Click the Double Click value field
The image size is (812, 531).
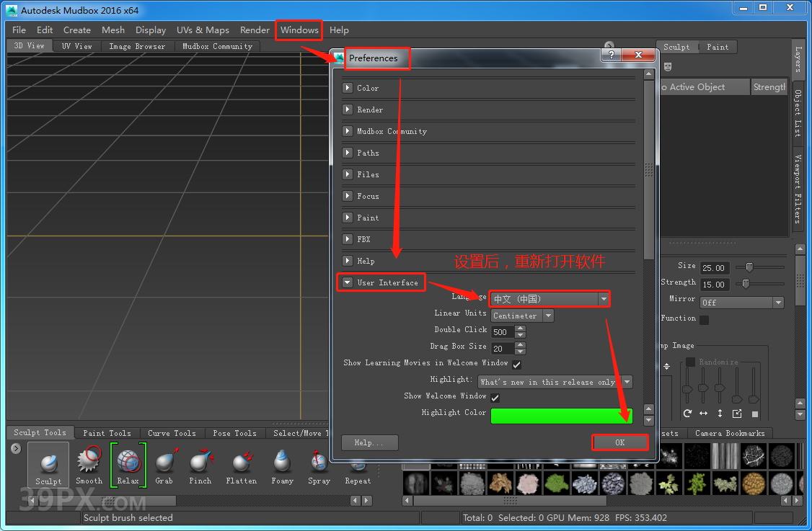tap(502, 332)
